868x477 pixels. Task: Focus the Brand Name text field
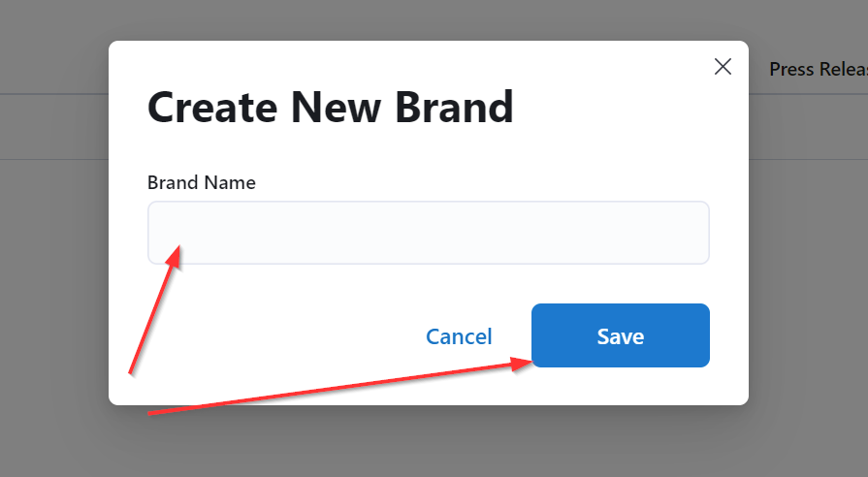tap(428, 233)
